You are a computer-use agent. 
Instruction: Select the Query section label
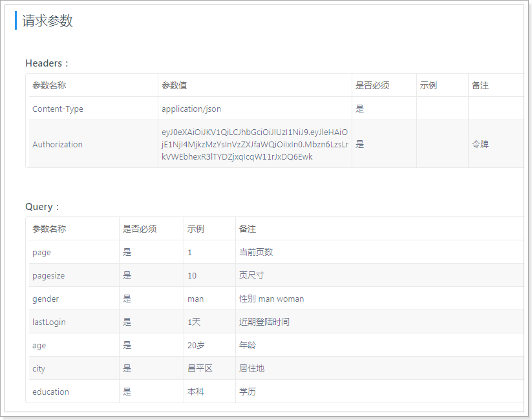coord(42,207)
